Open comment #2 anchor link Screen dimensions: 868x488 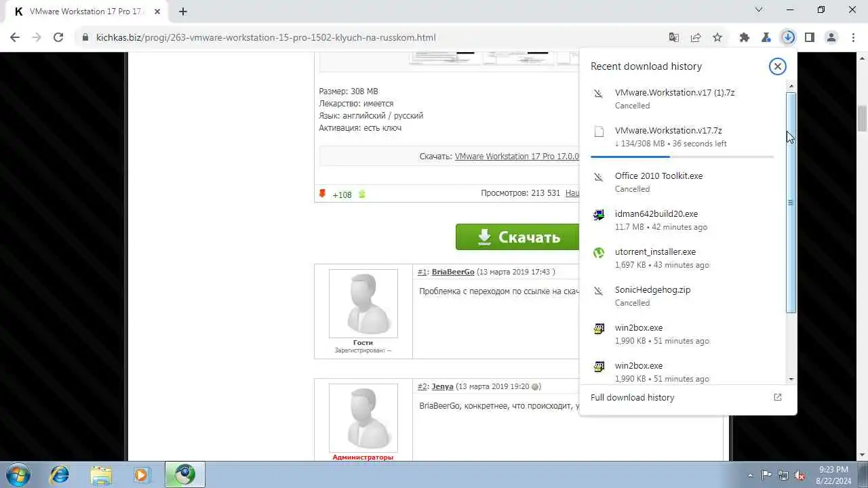tap(422, 386)
